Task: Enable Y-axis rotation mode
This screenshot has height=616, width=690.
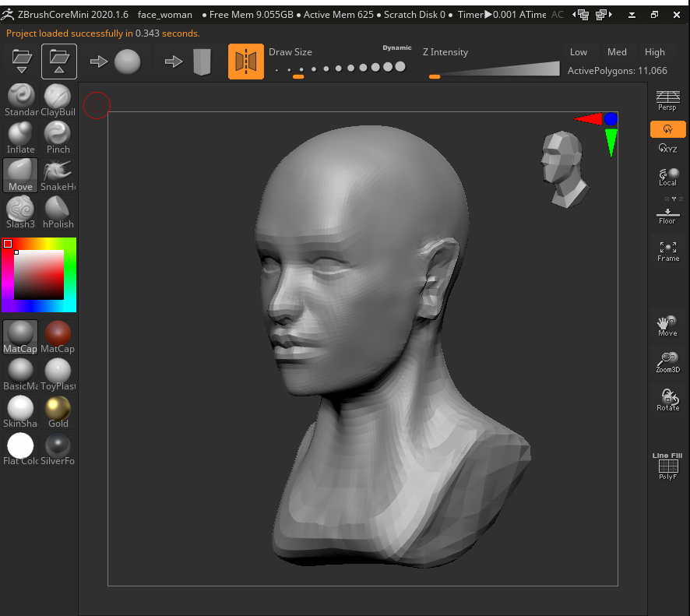Action: 667,129
